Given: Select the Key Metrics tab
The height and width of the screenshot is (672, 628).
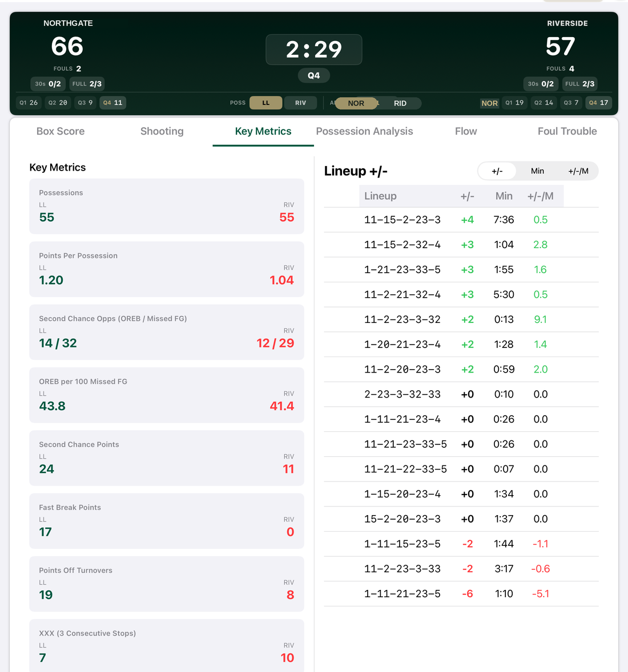Looking at the screenshot, I should (x=263, y=131).
